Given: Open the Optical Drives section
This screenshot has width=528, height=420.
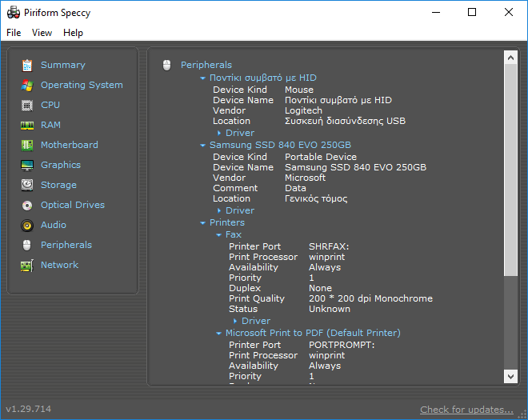Looking at the screenshot, I should 73,205.
